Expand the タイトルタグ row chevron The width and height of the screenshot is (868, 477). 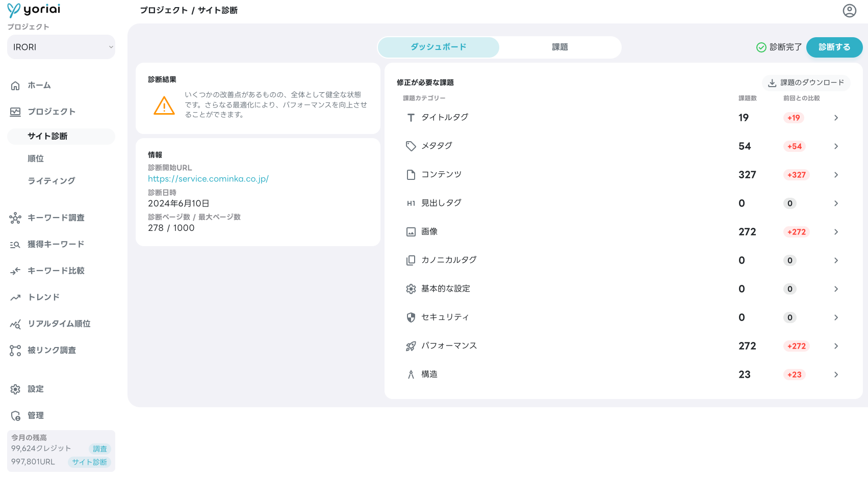tap(836, 118)
